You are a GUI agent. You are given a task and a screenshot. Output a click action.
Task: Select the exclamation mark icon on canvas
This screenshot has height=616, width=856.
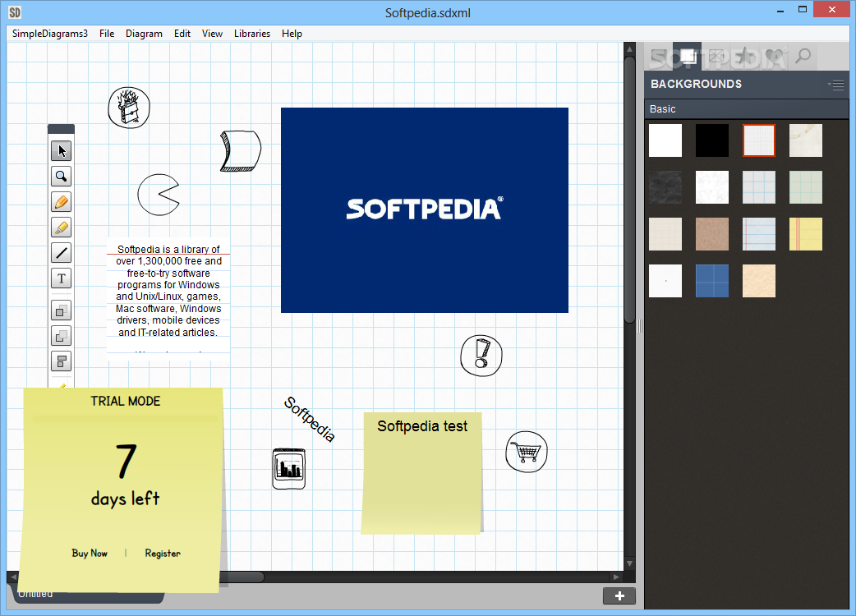tap(481, 355)
